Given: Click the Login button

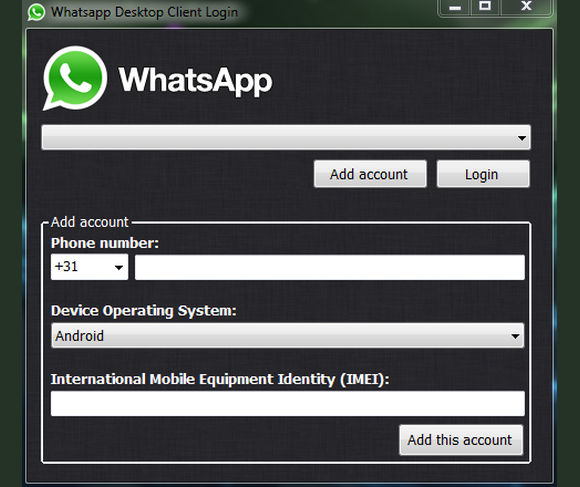Looking at the screenshot, I should click(483, 174).
